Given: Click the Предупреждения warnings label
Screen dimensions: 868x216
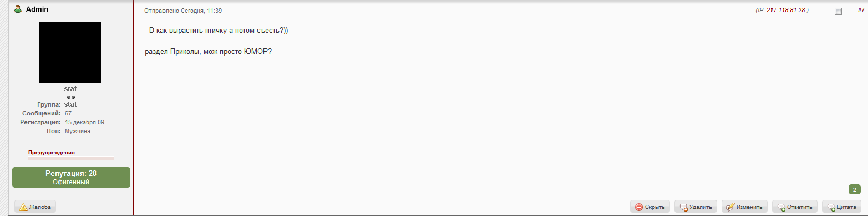Looking at the screenshot, I should 52,152.
